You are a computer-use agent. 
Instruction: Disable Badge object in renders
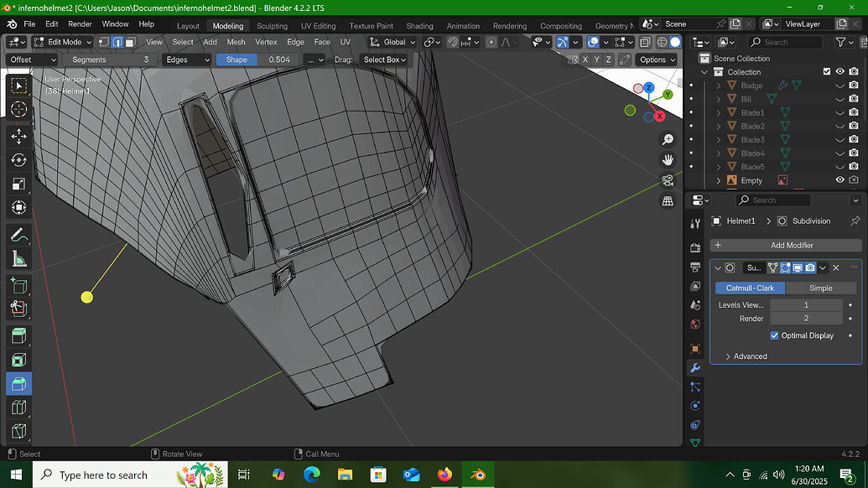tap(854, 86)
